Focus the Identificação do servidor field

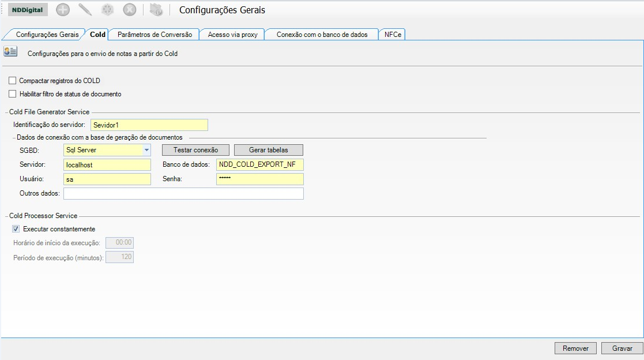[x=149, y=125]
